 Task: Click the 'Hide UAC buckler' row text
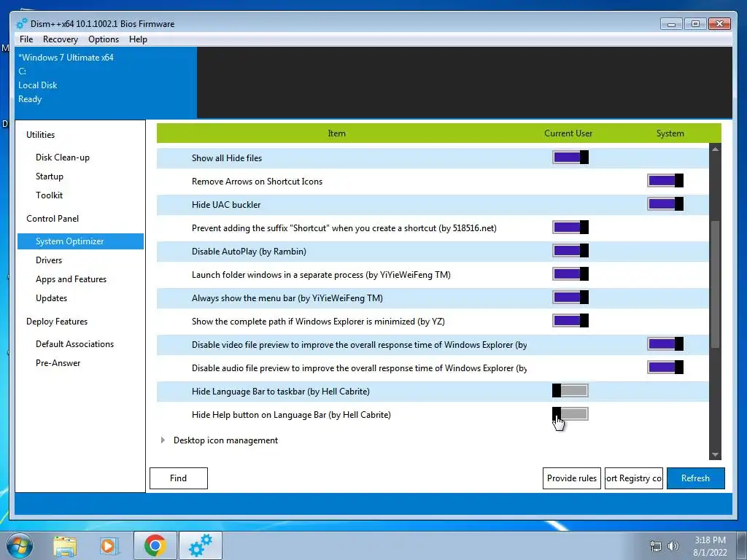tap(226, 205)
